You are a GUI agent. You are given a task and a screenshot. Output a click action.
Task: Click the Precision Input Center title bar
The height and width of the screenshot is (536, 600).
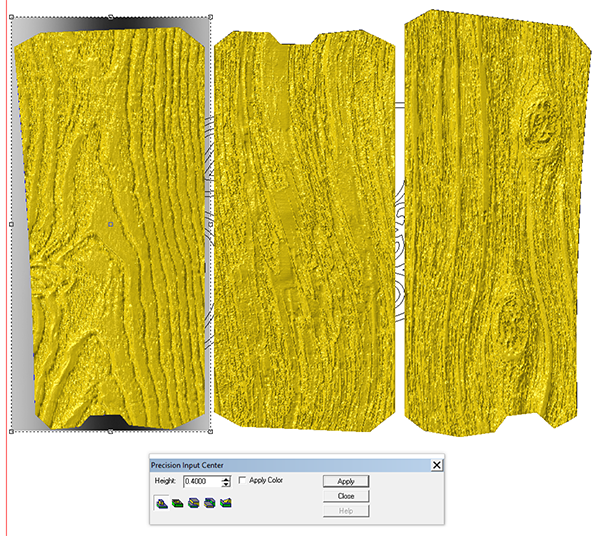point(291,465)
